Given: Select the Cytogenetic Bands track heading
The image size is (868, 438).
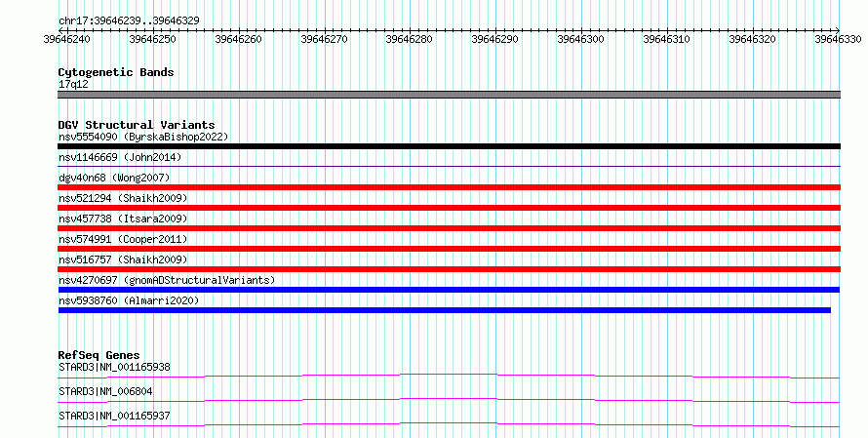Looking at the screenshot, I should click(116, 72).
